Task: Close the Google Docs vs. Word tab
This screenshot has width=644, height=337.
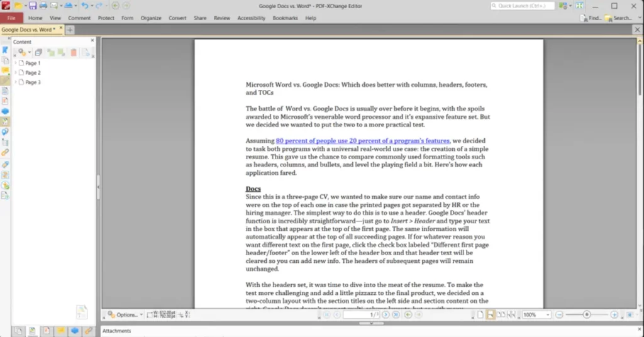Action: coord(61,28)
